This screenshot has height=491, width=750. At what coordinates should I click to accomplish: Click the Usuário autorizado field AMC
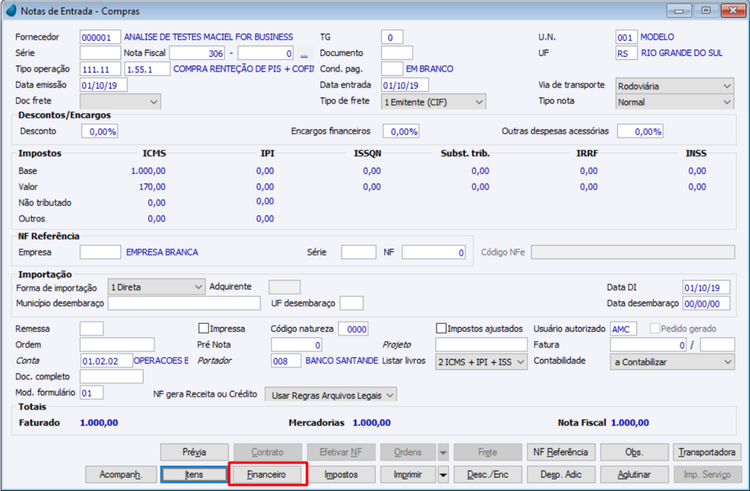point(624,329)
